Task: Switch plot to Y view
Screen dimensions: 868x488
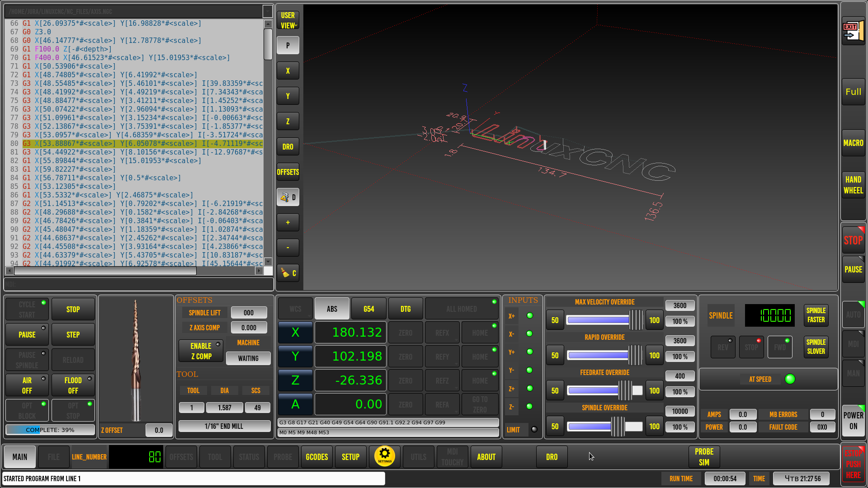Action: (288, 96)
